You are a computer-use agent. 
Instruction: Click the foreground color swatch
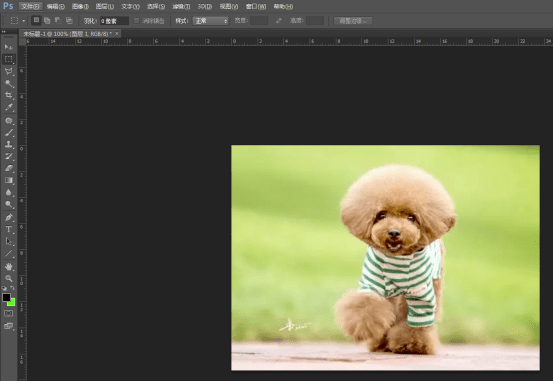(x=6, y=297)
